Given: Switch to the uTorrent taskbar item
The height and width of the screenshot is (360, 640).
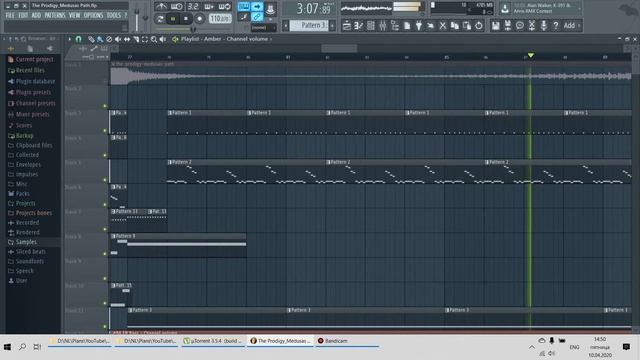Looking at the screenshot, I should [212, 341].
